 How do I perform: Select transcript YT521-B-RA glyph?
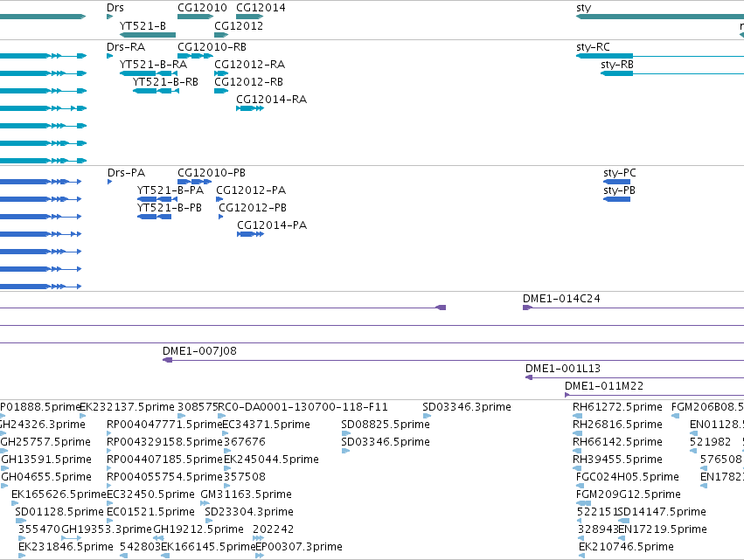click(x=149, y=73)
